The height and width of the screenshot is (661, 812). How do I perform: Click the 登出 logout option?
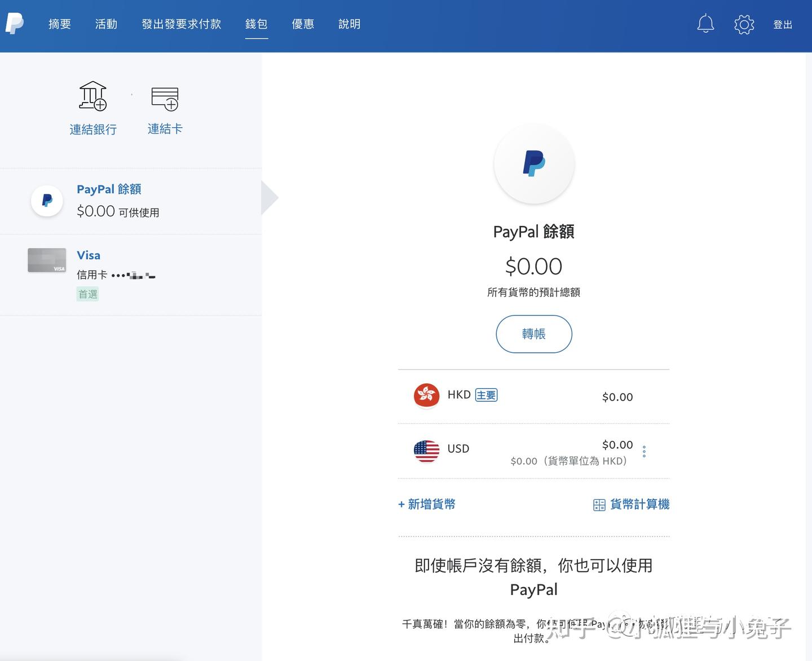pyautogui.click(x=783, y=24)
